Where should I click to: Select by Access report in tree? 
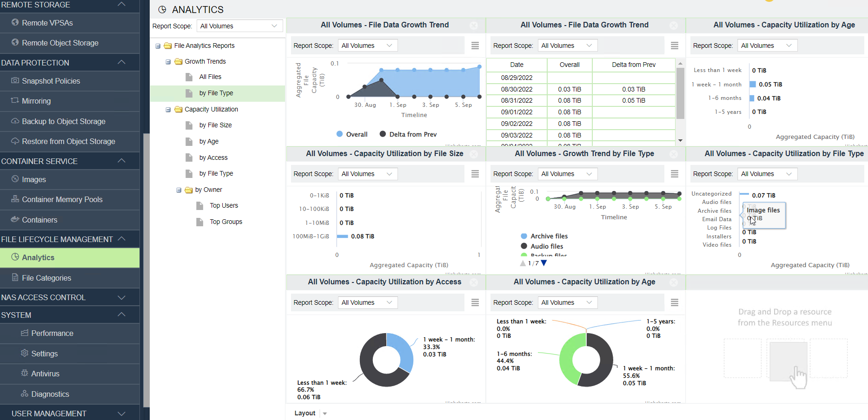213,157
